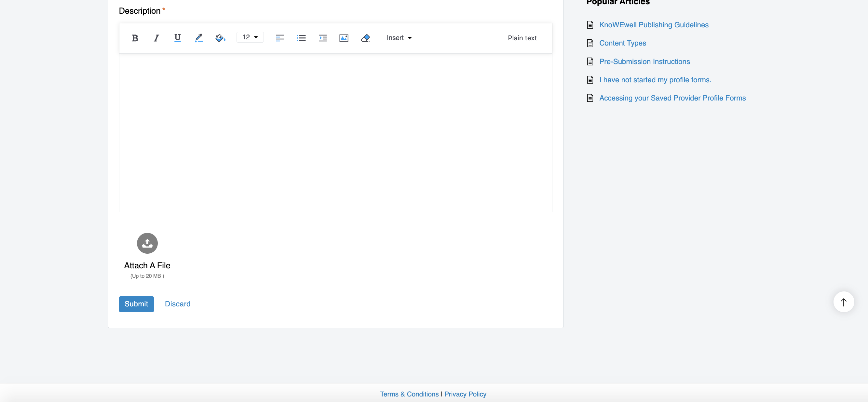This screenshot has width=868, height=402.
Task: Open Pre-Submission Instructions article
Action: click(644, 62)
